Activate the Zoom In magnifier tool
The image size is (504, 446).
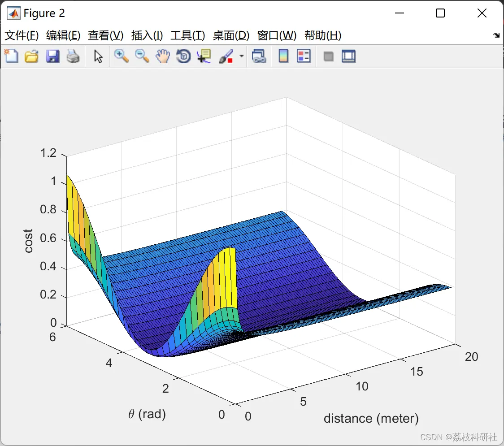(x=121, y=56)
